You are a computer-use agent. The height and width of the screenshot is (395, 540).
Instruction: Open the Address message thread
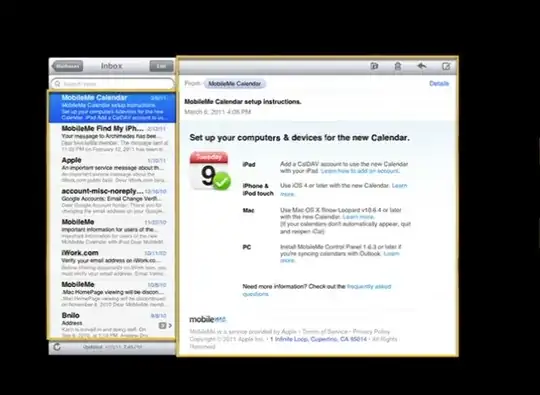click(x=112, y=324)
